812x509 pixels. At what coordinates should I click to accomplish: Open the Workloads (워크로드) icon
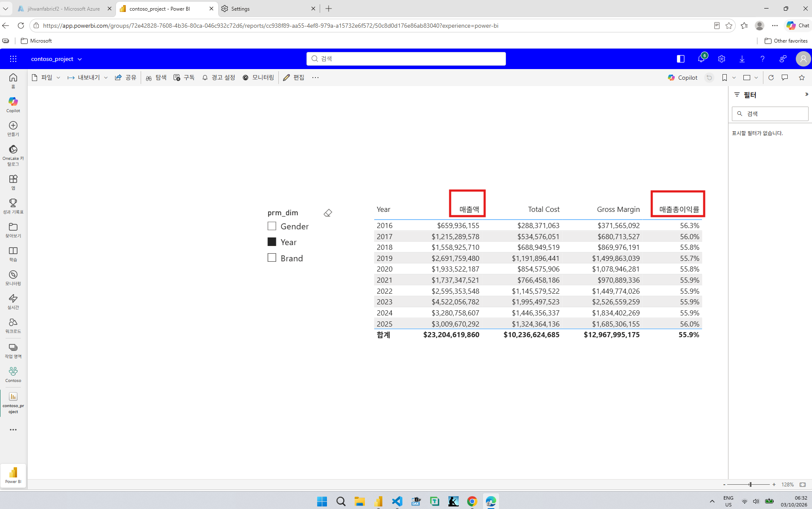[13, 325]
